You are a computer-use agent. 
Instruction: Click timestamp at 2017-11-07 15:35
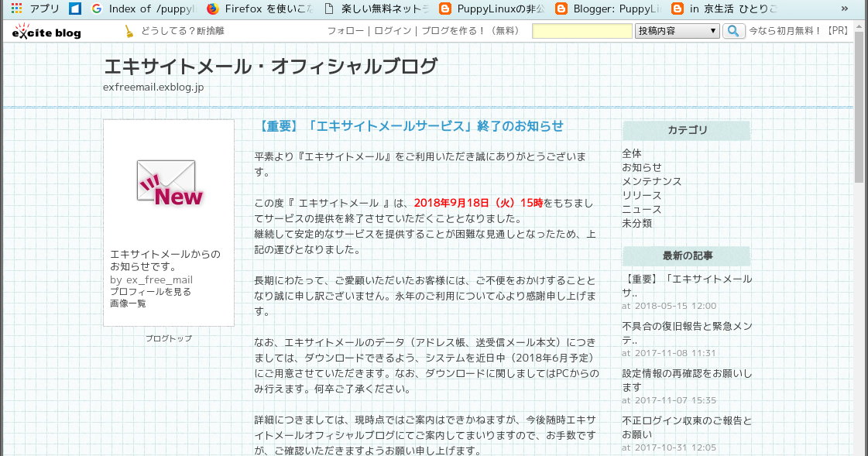click(x=669, y=399)
